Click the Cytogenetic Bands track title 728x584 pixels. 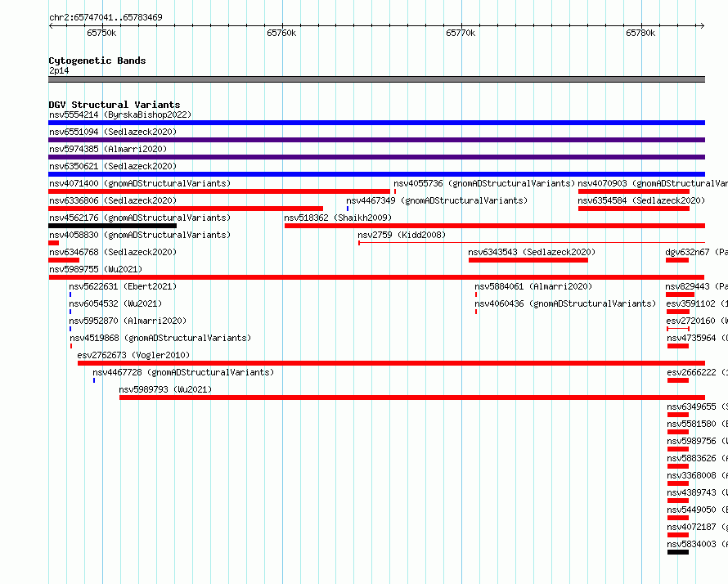97,61
